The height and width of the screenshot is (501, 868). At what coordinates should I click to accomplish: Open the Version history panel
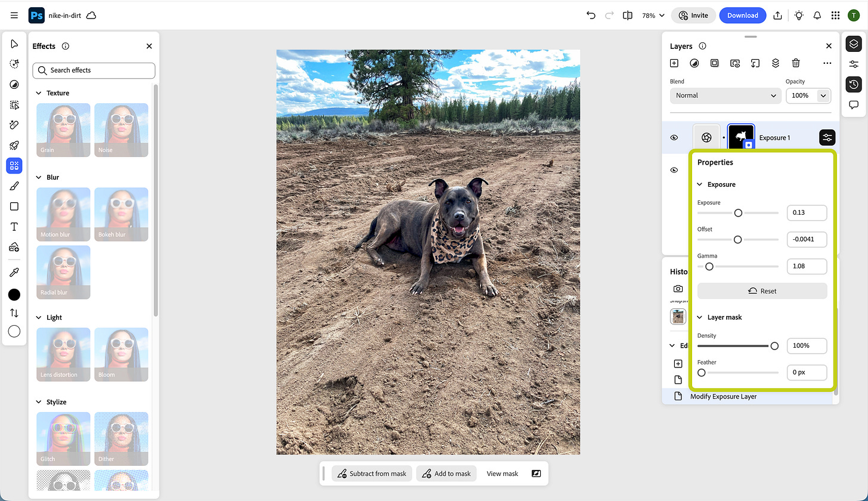coord(854,84)
